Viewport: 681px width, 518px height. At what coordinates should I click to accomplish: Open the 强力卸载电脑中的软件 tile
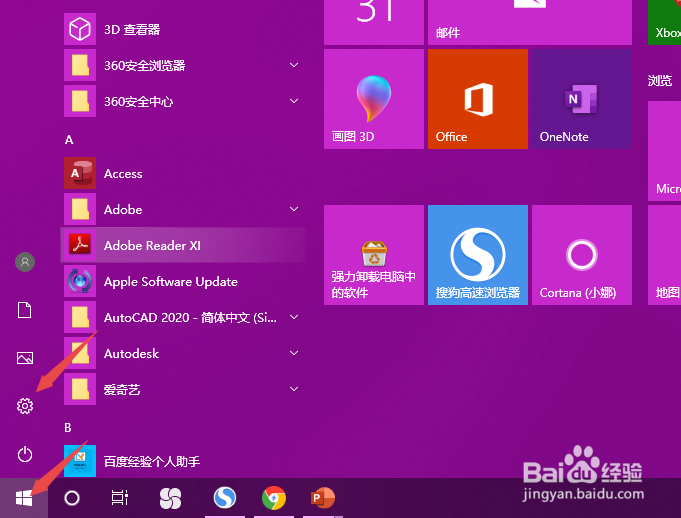coord(374,255)
